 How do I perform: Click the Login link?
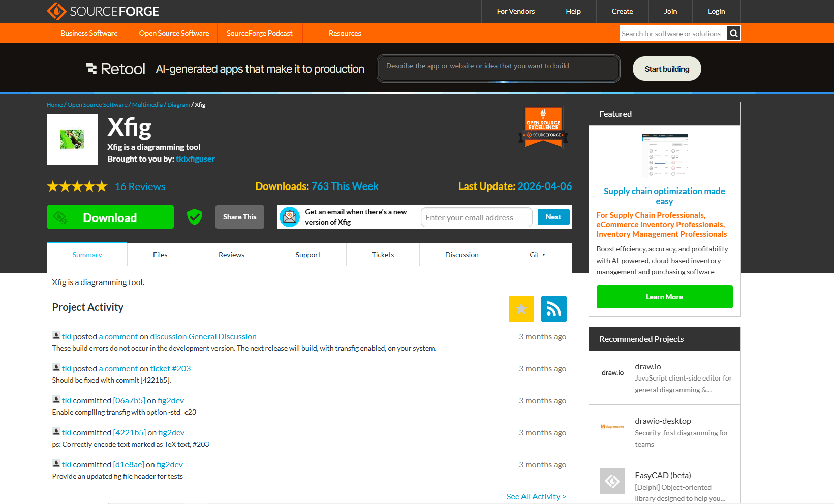(x=717, y=11)
